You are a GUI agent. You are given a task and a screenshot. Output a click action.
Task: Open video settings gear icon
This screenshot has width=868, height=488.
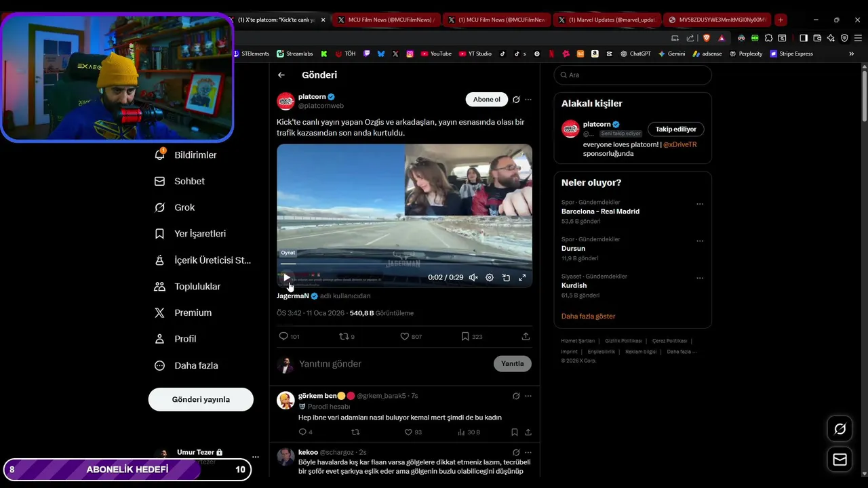(x=490, y=277)
